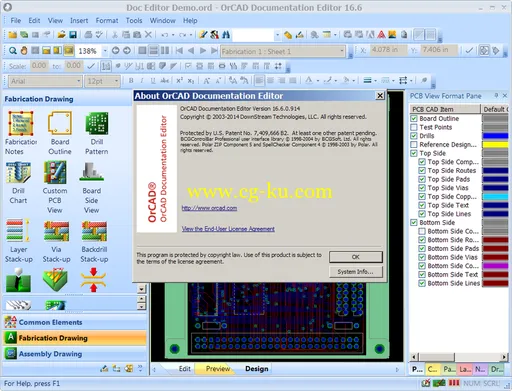Switch to the Preview tab
The image size is (512, 391).
coord(218,369)
